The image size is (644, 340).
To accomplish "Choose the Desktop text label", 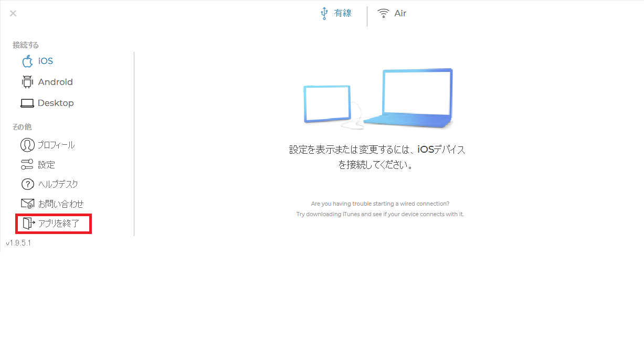I will (x=56, y=103).
